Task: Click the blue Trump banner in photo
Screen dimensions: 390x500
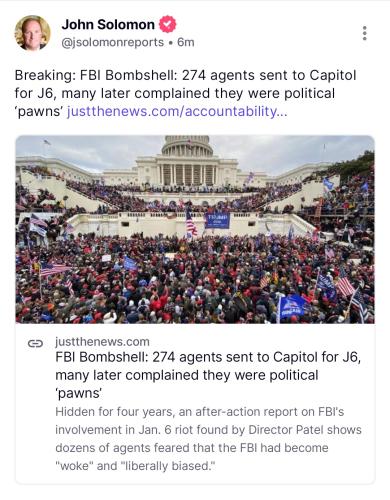Action: click(x=217, y=220)
